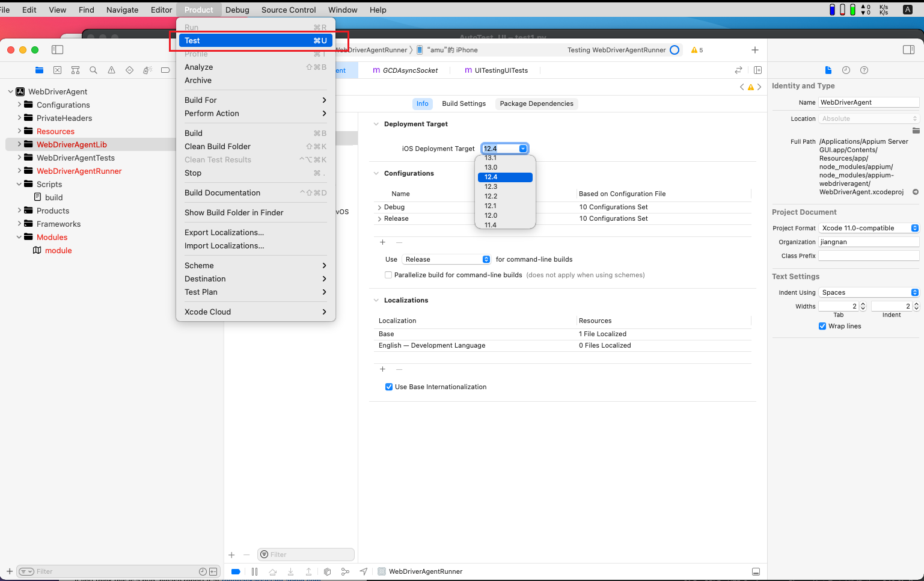Open the Location Absolute dropdown
Screen dimensions: 924x581
(x=869, y=118)
